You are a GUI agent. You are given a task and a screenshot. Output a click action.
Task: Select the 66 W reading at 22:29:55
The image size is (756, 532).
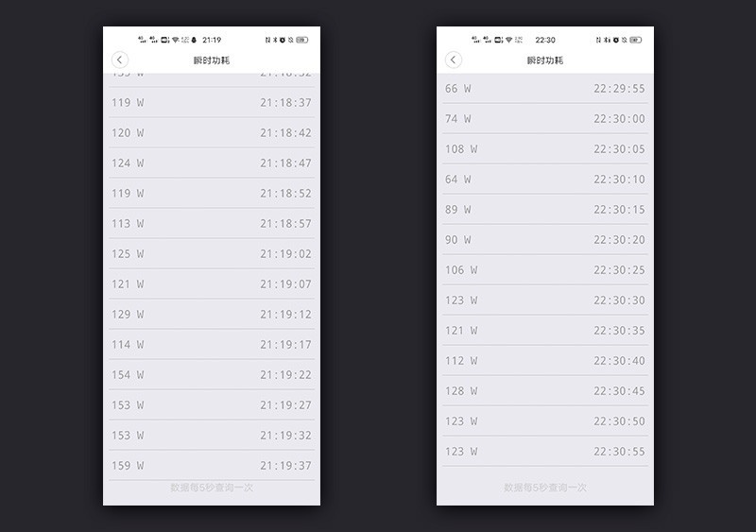545,88
